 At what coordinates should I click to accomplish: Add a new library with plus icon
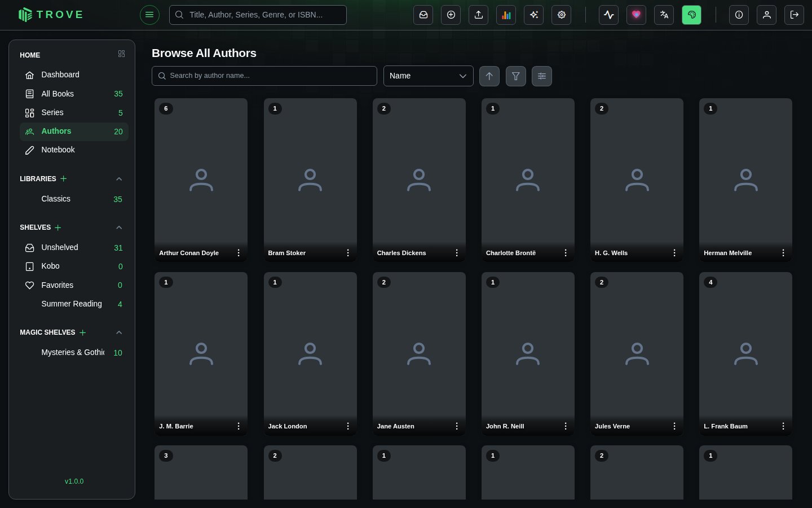click(x=64, y=179)
